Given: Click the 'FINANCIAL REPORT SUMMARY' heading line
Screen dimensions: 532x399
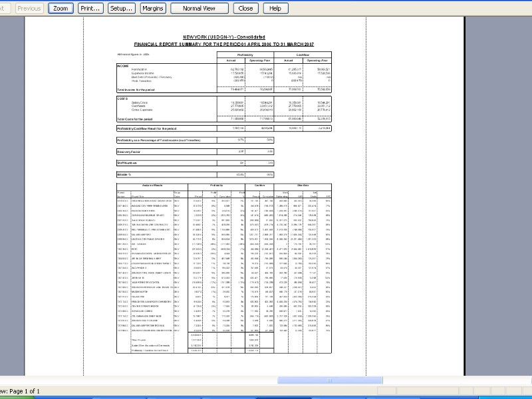Looking at the screenshot, I should (x=224, y=44).
